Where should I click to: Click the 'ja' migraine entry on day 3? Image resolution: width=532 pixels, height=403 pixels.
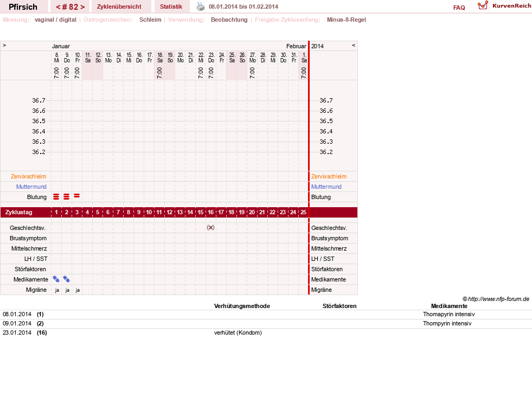point(78,290)
